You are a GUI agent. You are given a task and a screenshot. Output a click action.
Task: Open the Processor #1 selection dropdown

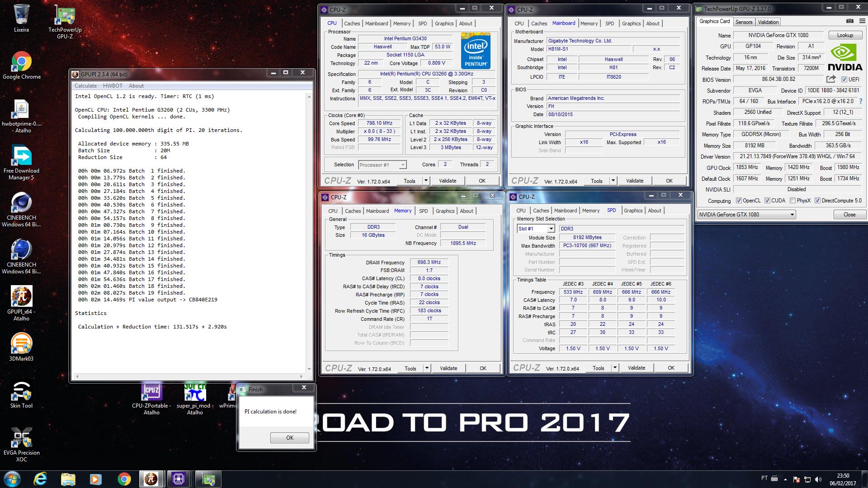point(382,165)
